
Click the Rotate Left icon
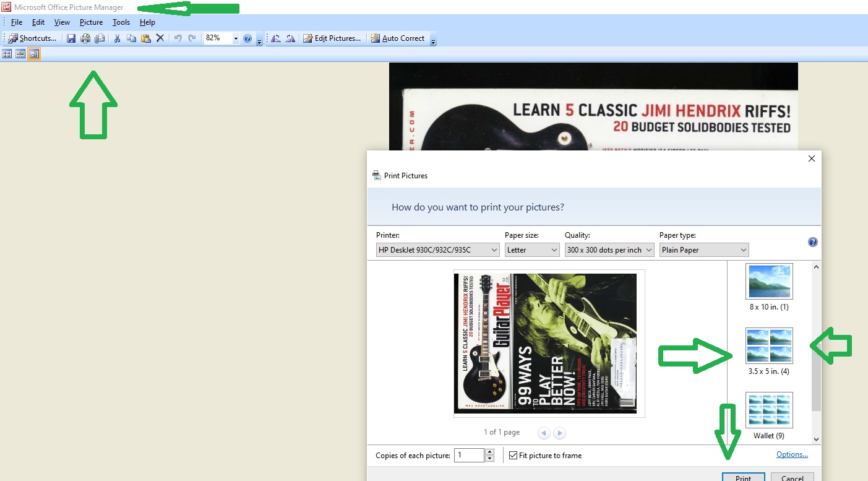(x=276, y=38)
